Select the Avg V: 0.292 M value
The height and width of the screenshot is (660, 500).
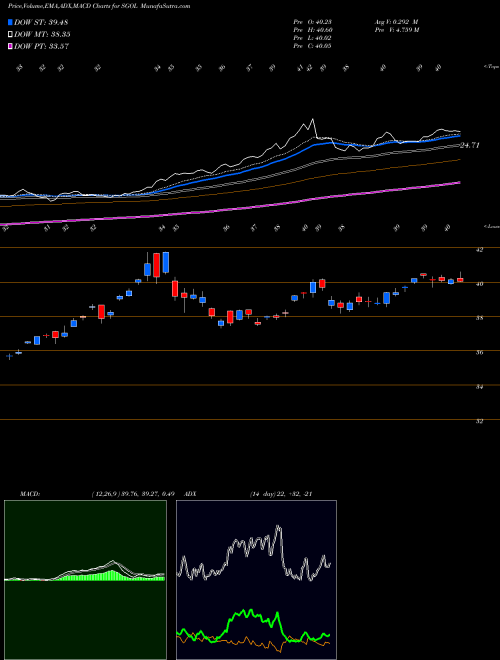(397, 22)
